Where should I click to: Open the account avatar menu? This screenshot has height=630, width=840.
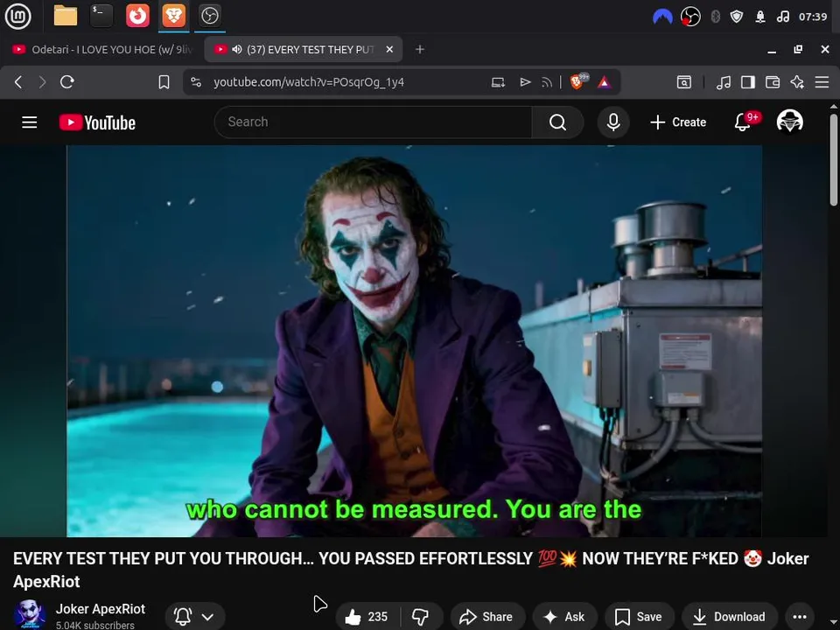pos(789,122)
